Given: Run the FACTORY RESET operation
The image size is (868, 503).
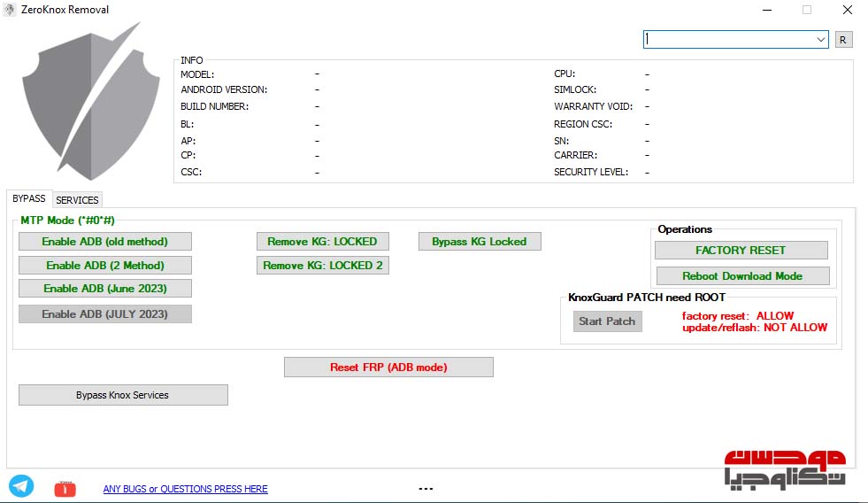Looking at the screenshot, I should pos(741,251).
